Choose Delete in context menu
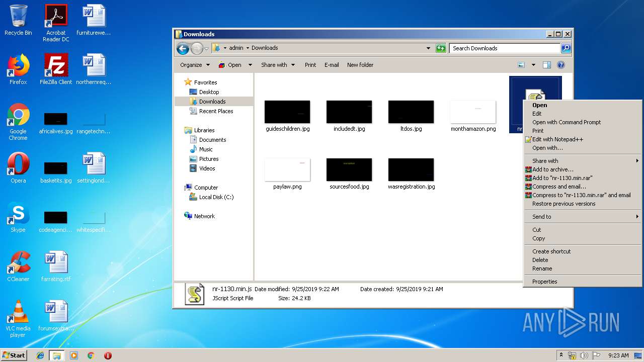Image resolution: width=644 pixels, height=362 pixels. click(583, 260)
